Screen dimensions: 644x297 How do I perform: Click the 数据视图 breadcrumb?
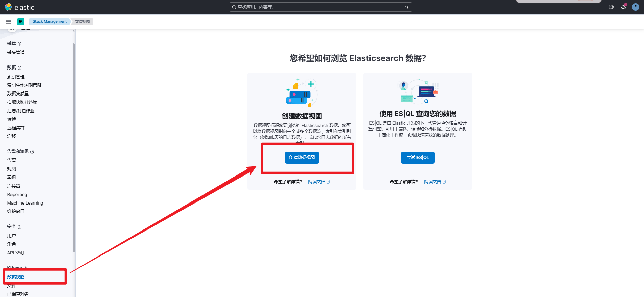click(82, 22)
